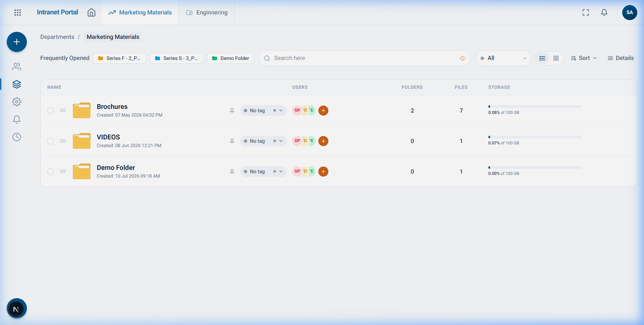Show the Details panel
This screenshot has height=325, width=644.
621,58
